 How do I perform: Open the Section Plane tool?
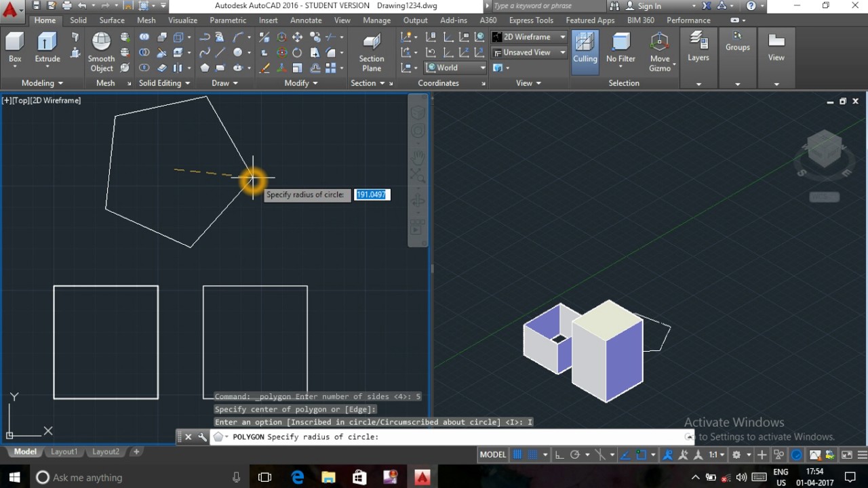point(372,52)
